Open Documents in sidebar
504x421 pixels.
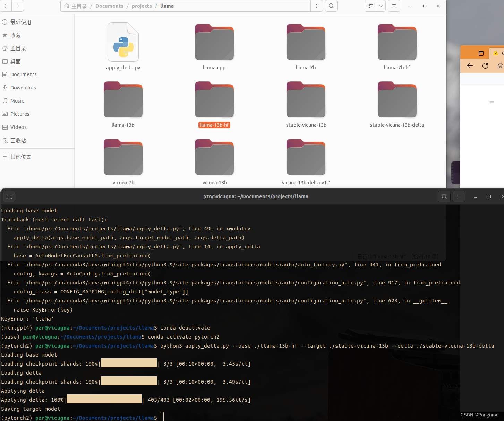pos(37,74)
